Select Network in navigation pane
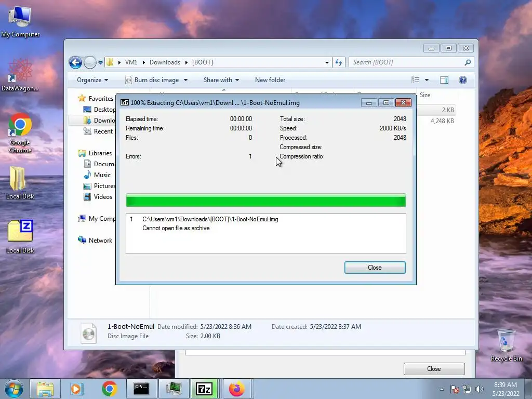This screenshot has width=532, height=399. pos(95,240)
